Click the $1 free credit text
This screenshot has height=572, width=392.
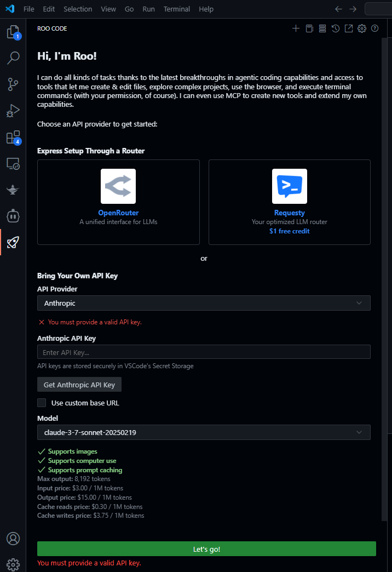[x=290, y=231]
